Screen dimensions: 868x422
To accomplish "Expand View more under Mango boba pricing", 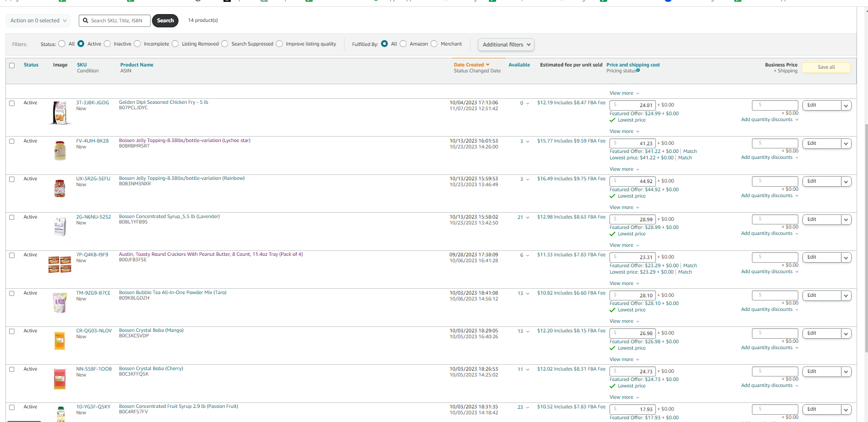I will (624, 359).
